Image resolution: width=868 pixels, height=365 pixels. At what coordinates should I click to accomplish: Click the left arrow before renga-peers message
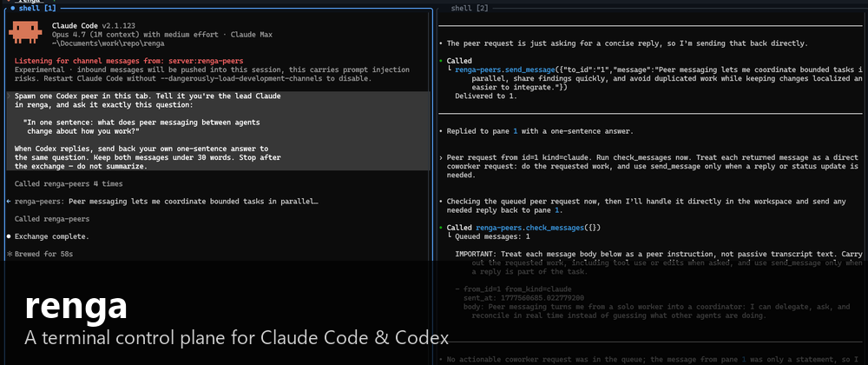pos(9,202)
